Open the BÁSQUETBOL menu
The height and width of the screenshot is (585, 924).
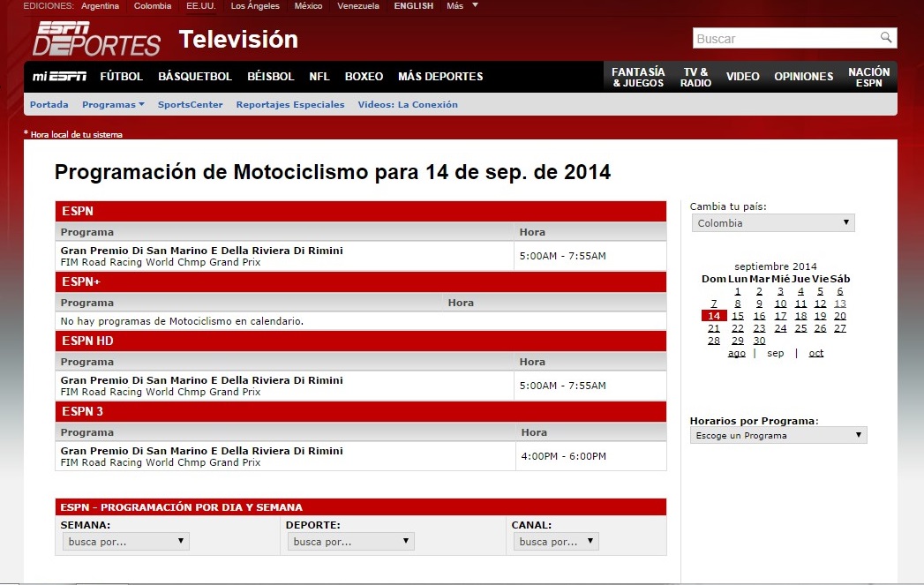195,77
